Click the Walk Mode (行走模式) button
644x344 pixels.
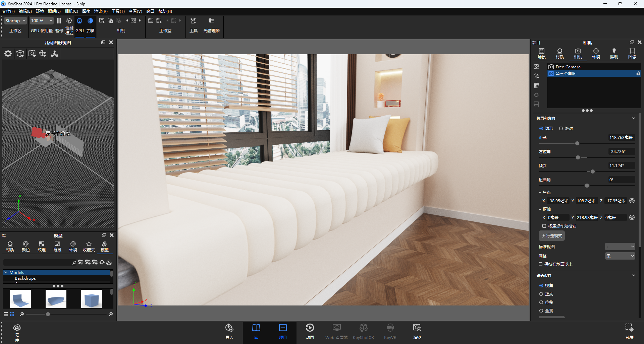[552, 236]
